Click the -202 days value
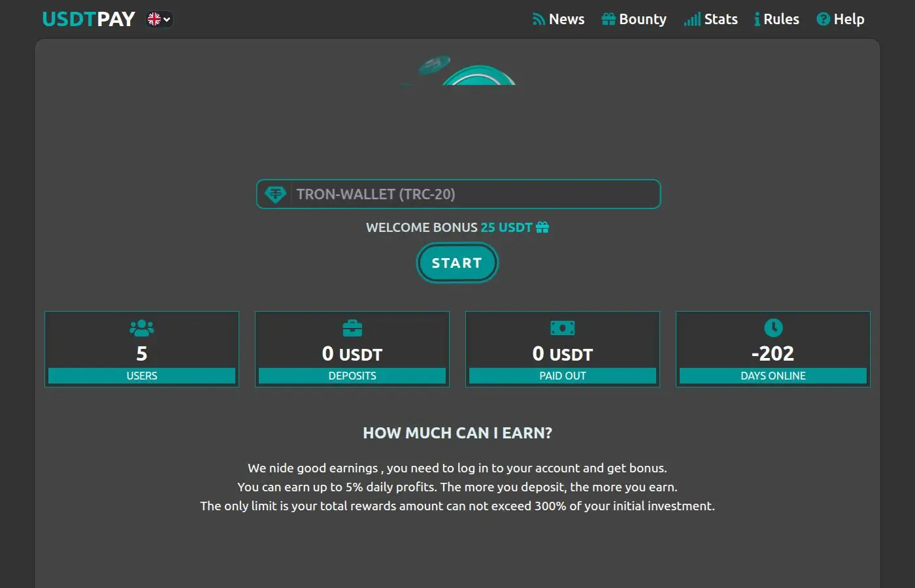Viewport: 915px width, 588px height. pos(773,353)
